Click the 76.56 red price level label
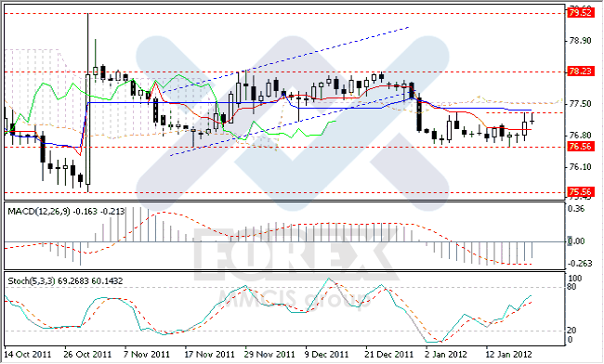This screenshot has height=364, width=604. coord(580,147)
